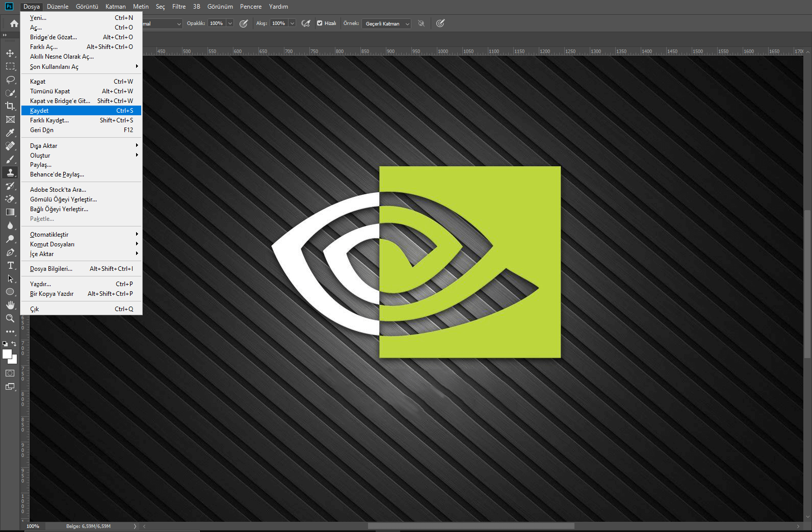Click the Home icon in options bar
Screen dimensions: 812x532
tap(14, 23)
